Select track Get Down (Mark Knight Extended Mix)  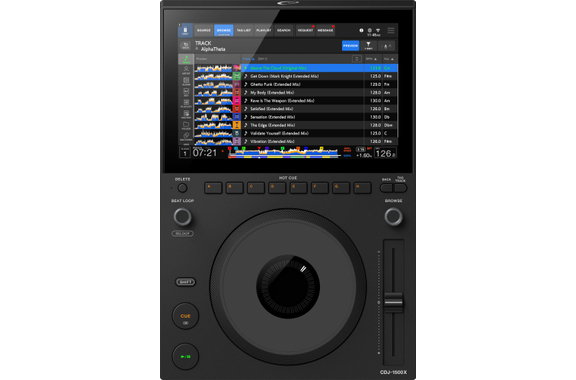tap(320, 76)
